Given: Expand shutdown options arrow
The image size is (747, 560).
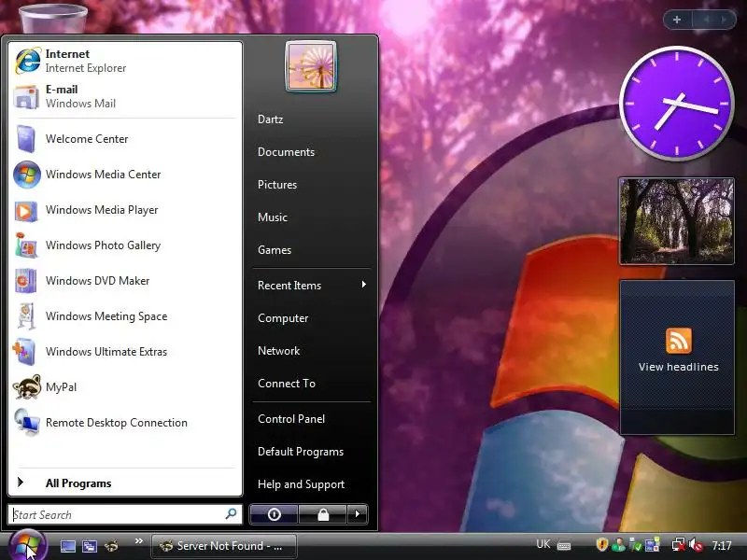Looking at the screenshot, I should click(x=358, y=514).
